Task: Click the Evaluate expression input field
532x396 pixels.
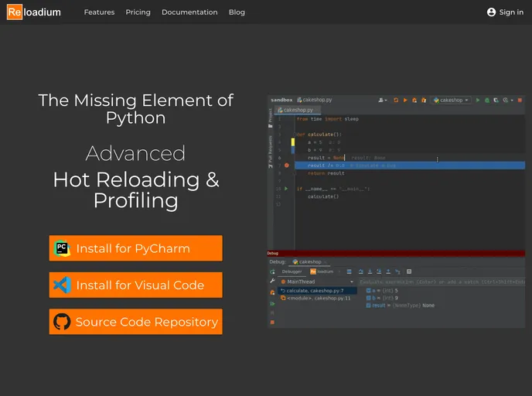Action: tap(442, 282)
